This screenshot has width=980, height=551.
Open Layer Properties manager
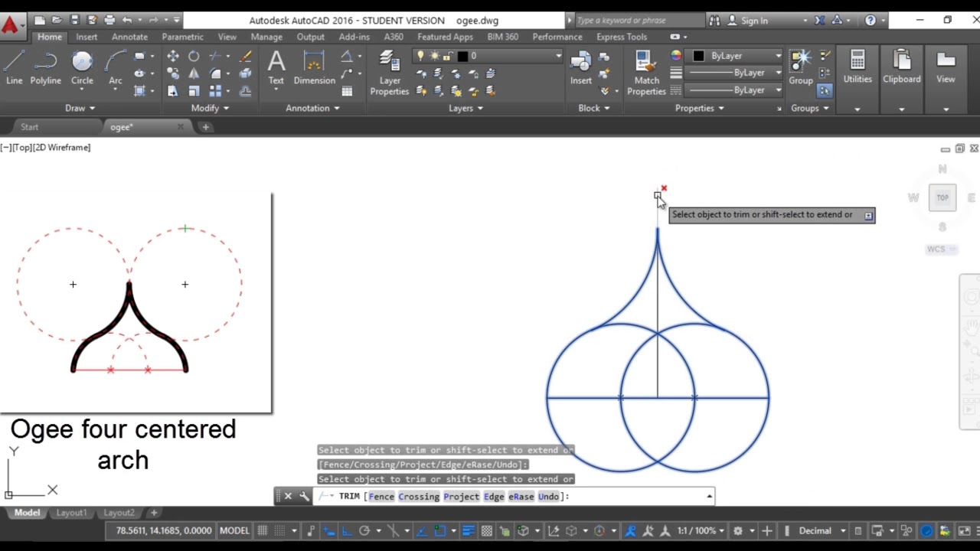390,73
